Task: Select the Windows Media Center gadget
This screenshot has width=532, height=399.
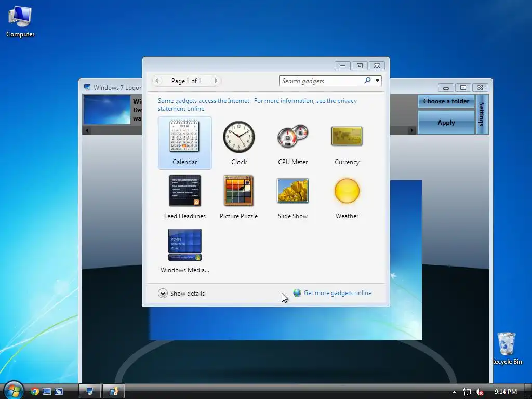Action: 184,251
